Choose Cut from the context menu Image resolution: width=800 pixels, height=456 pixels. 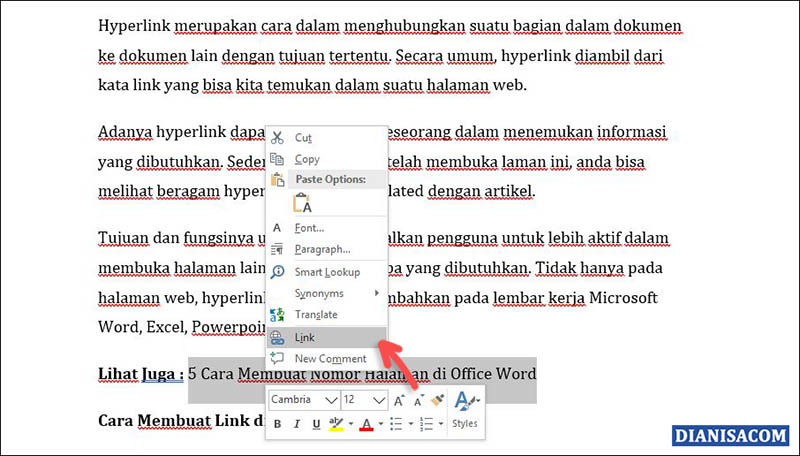pyautogui.click(x=303, y=137)
